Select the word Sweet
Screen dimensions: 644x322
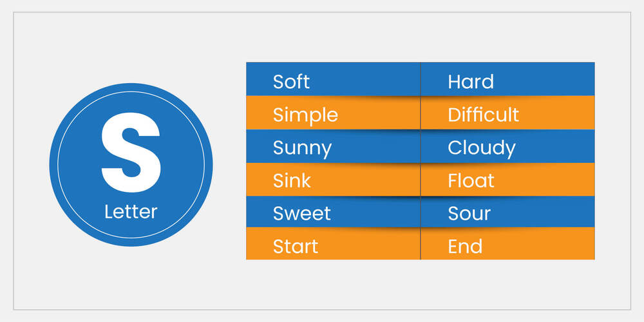click(x=301, y=214)
